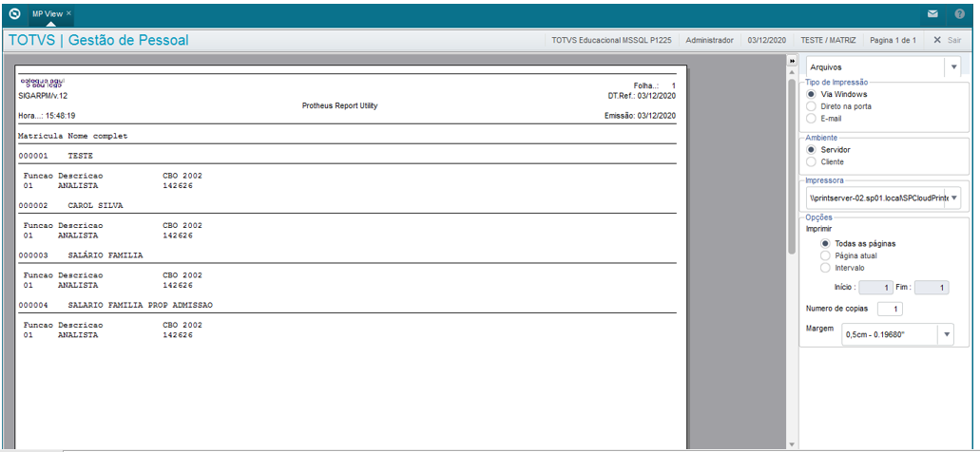
Task: Click the Administrador user label
Action: point(709,40)
